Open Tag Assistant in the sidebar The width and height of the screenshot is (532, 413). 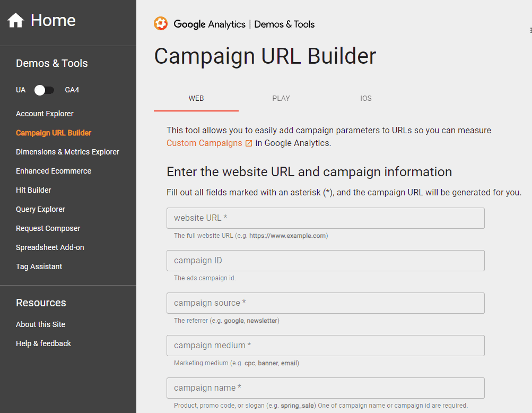click(39, 266)
